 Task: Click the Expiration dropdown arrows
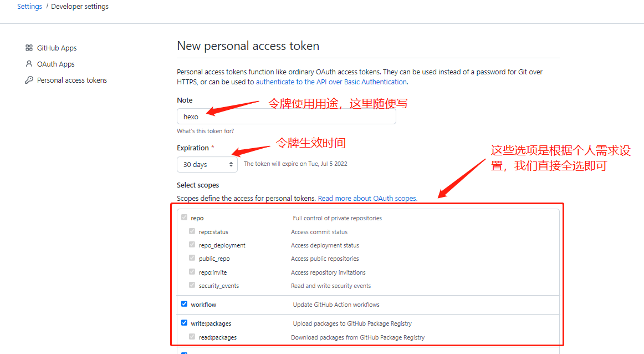point(231,164)
